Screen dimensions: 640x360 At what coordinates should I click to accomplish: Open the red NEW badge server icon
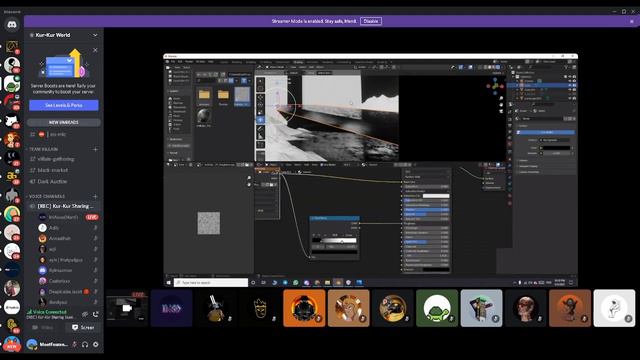pos(12,344)
